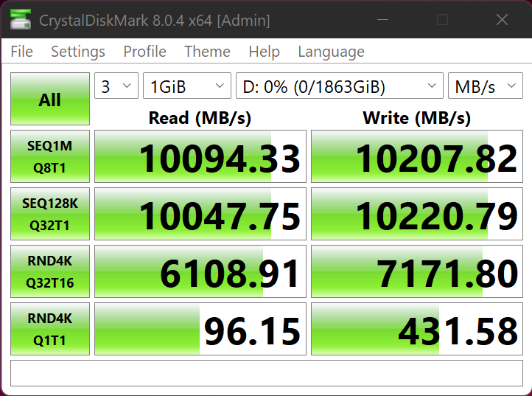This screenshot has height=396, width=532.
Task: Open the Profile menu
Action: pos(144,52)
